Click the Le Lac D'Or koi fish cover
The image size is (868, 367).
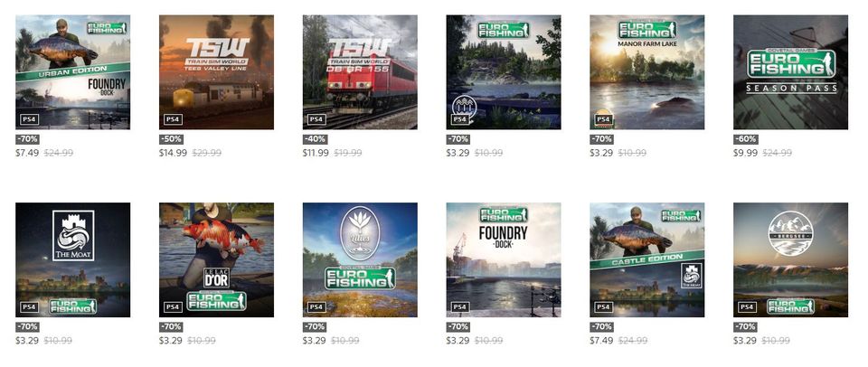pos(216,259)
